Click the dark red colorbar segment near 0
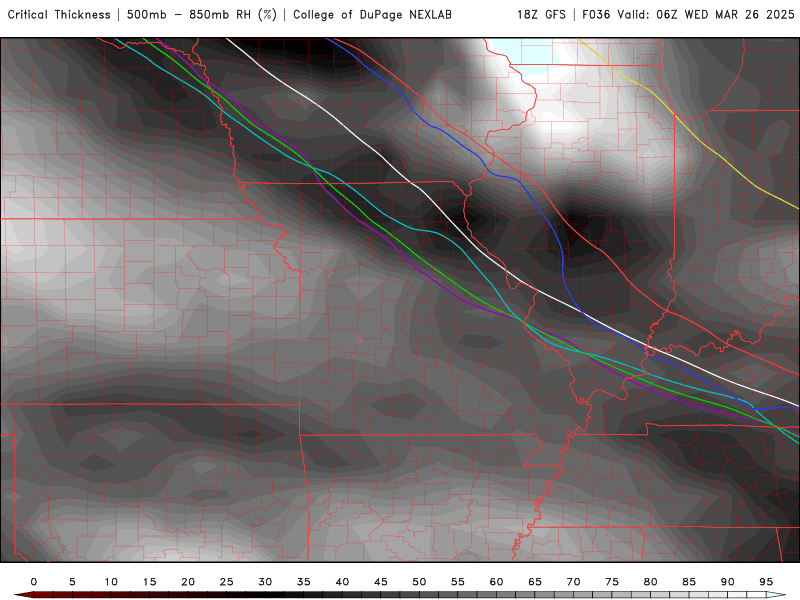800x600 pixels. point(43,595)
